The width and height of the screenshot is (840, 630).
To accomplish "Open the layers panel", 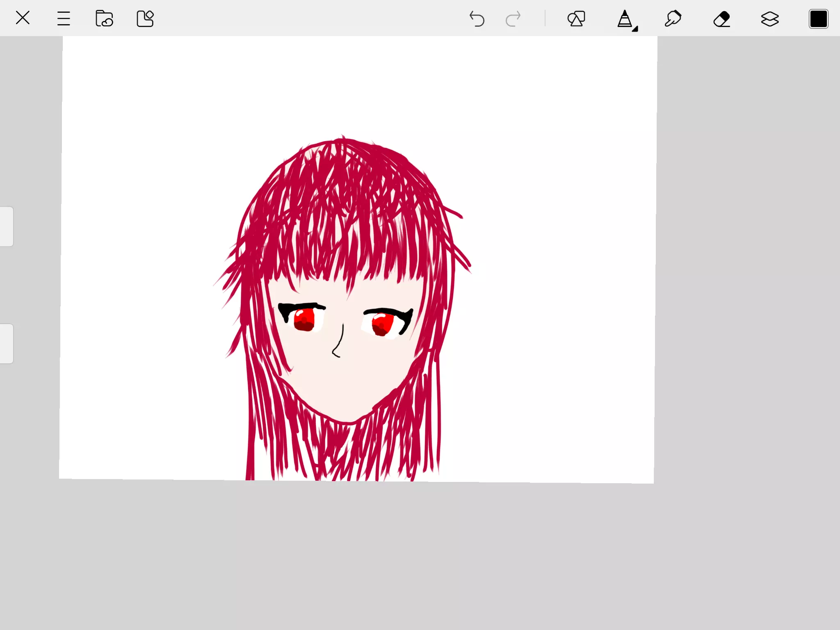I will tap(770, 18).
